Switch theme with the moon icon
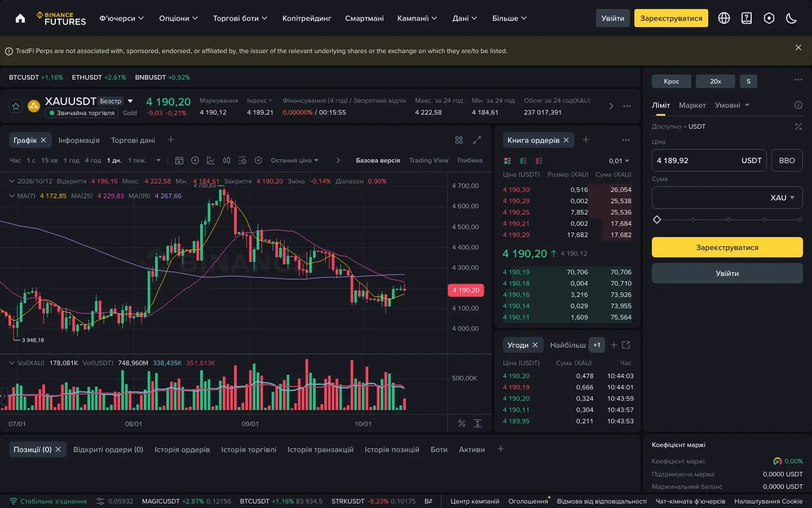This screenshot has width=812, height=508. point(792,18)
